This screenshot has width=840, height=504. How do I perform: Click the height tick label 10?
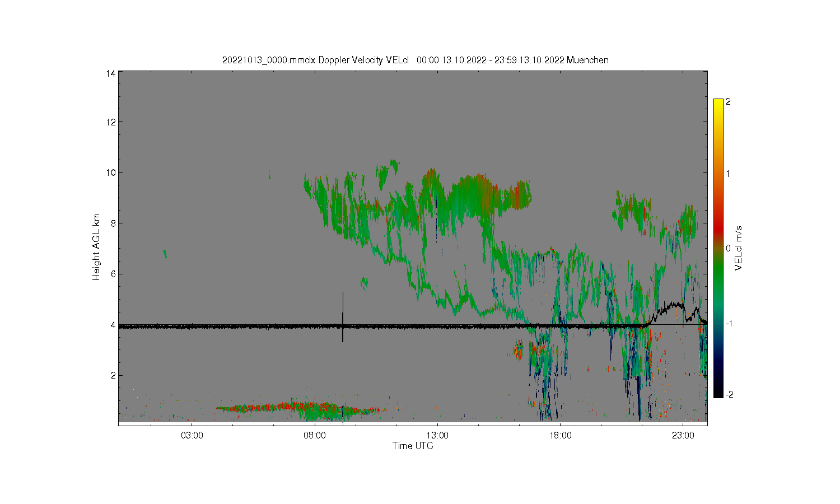(x=111, y=172)
